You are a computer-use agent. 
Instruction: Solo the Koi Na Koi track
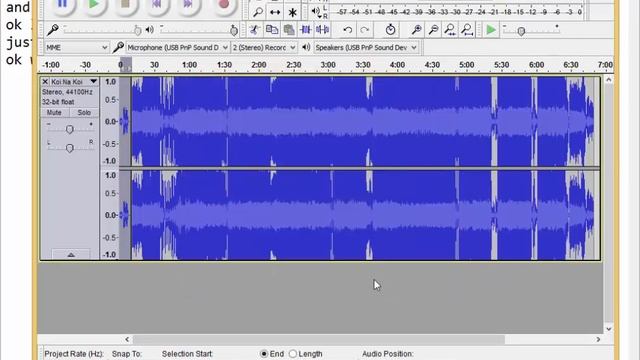tap(84, 113)
